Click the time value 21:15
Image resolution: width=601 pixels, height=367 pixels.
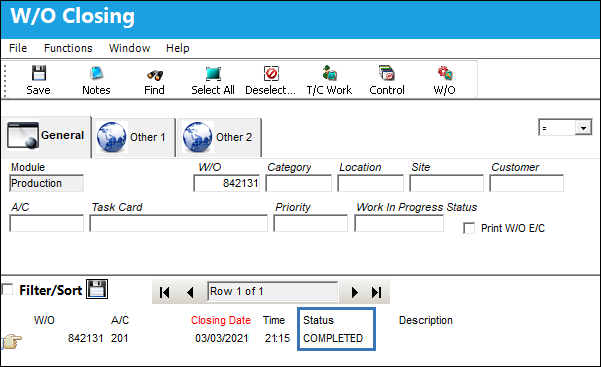tap(277, 338)
